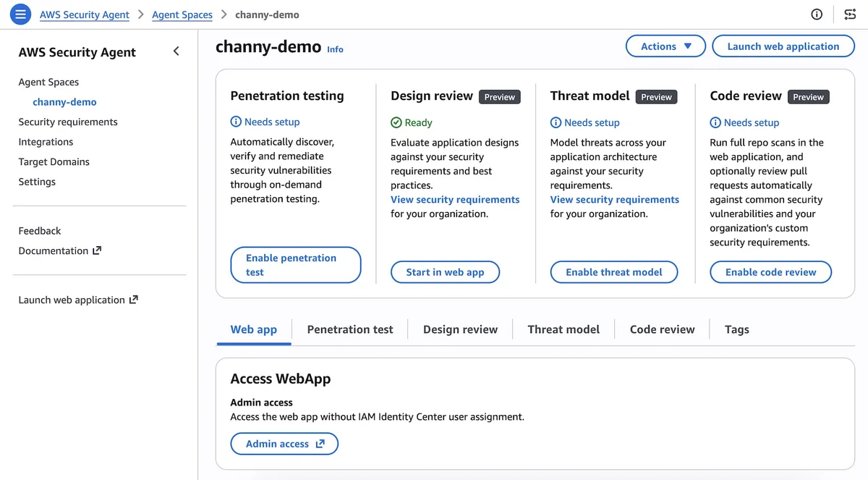Open the preferences sliders icon at top right
868x480 pixels.
851,14
